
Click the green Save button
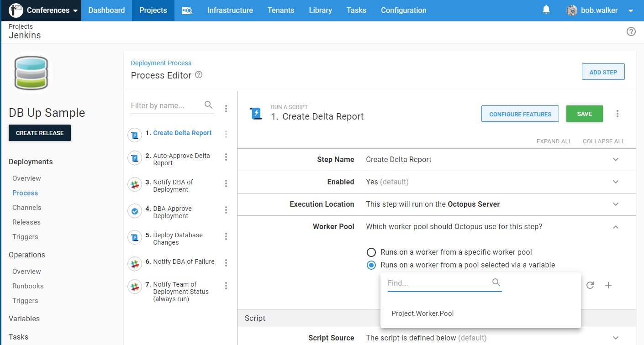[x=584, y=114]
